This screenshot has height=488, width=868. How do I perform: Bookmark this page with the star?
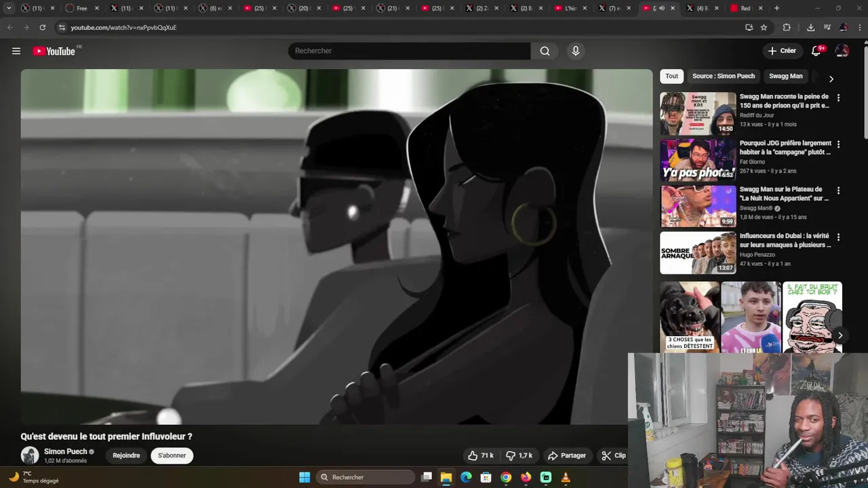[x=764, y=27]
